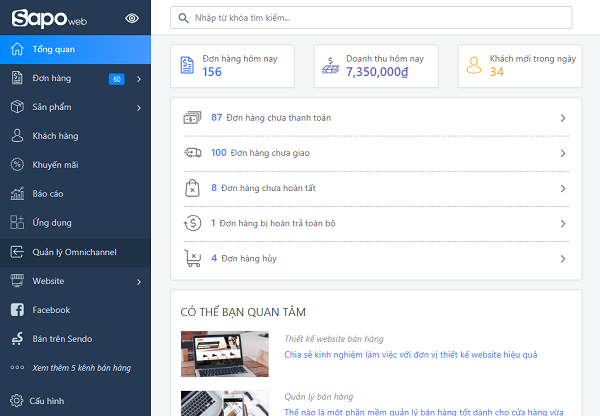Click Xem thêm 5 kênh bán hàng
This screenshot has width=600, height=416.
click(x=80, y=368)
